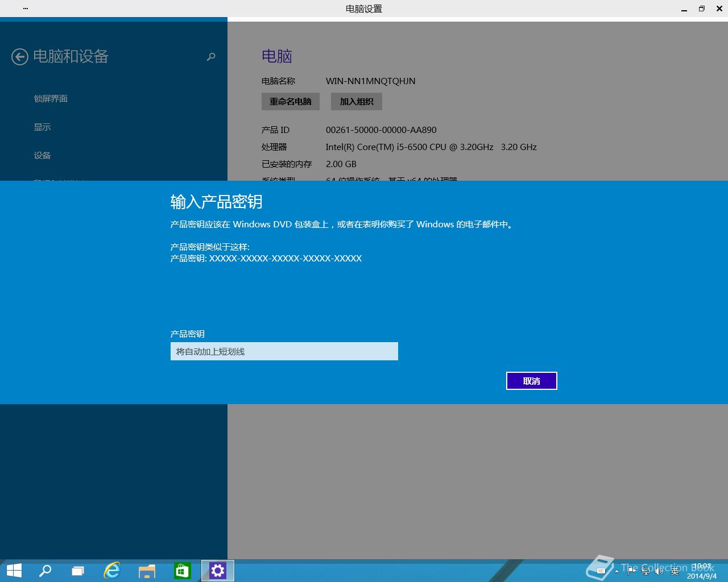The width and height of the screenshot is (728, 582).
Task: Click product ID 00261-50000-00000-AA890
Action: pos(381,130)
